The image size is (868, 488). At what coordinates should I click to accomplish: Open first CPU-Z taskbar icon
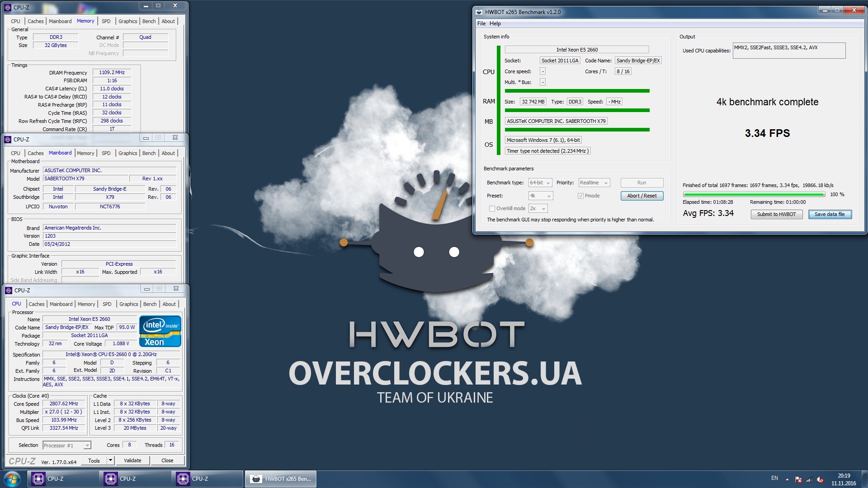pos(63,479)
